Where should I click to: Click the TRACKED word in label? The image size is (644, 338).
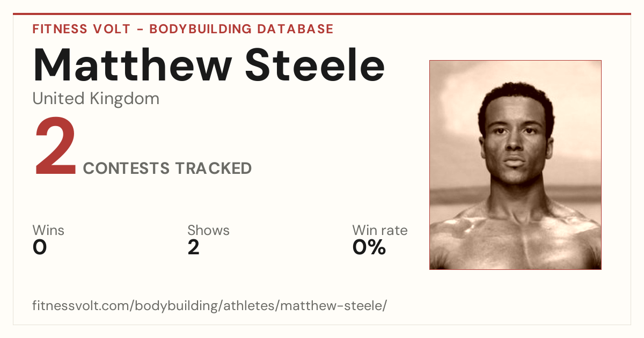click(213, 168)
